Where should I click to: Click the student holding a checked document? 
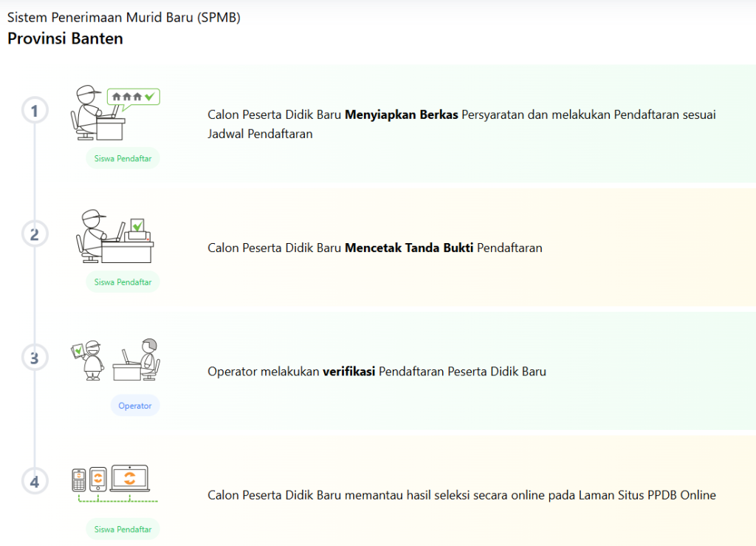(89, 360)
